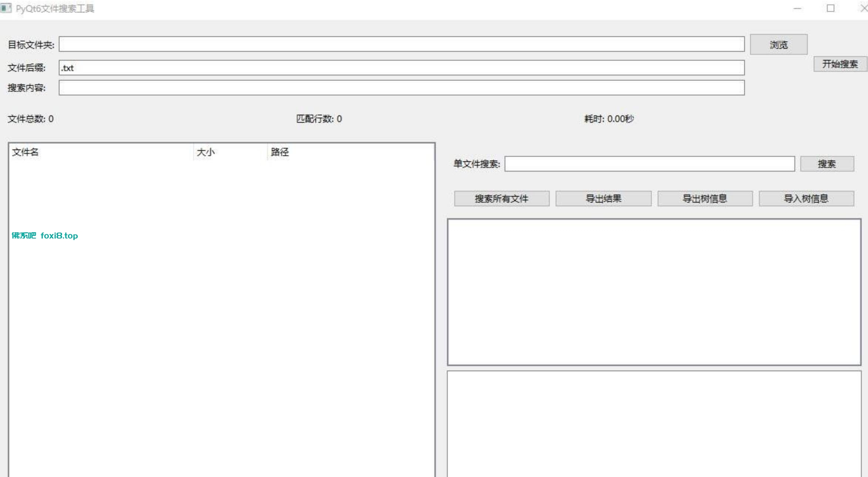868x477 pixels.
Task: Sort by the 大小 size column header
Action: click(229, 152)
